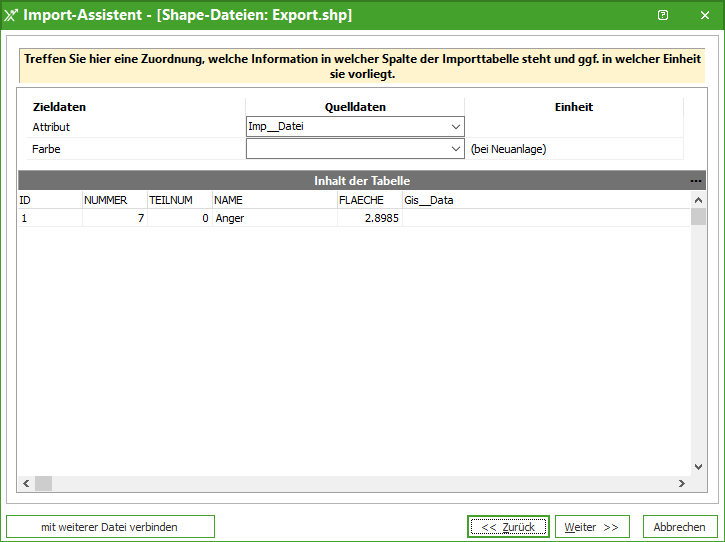
Task: Click the horizontal scrollbar left arrow
Action: pos(26,484)
